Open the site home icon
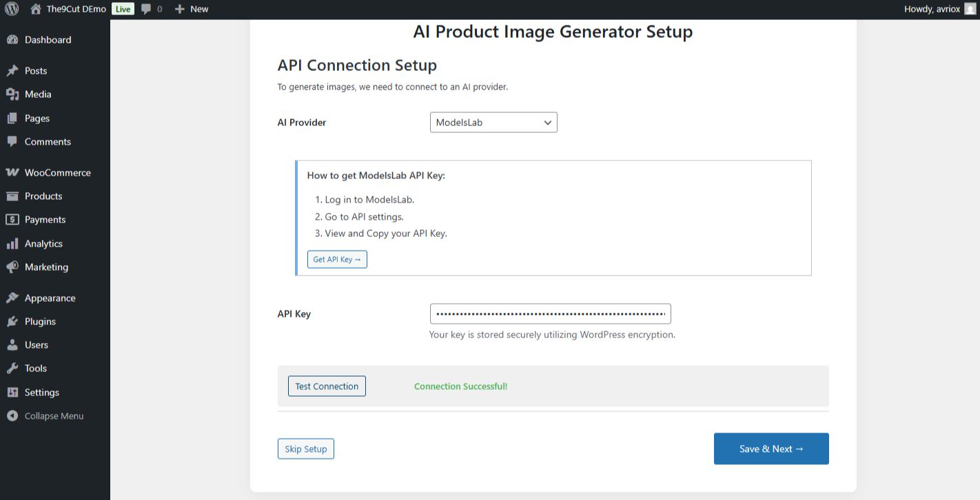This screenshot has height=500, width=980. (x=36, y=9)
